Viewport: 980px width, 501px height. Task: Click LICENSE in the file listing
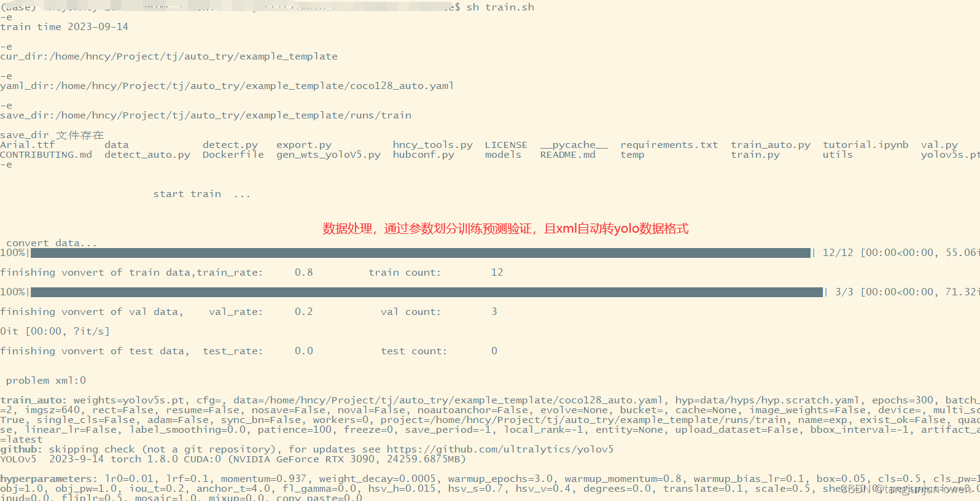tap(506, 145)
